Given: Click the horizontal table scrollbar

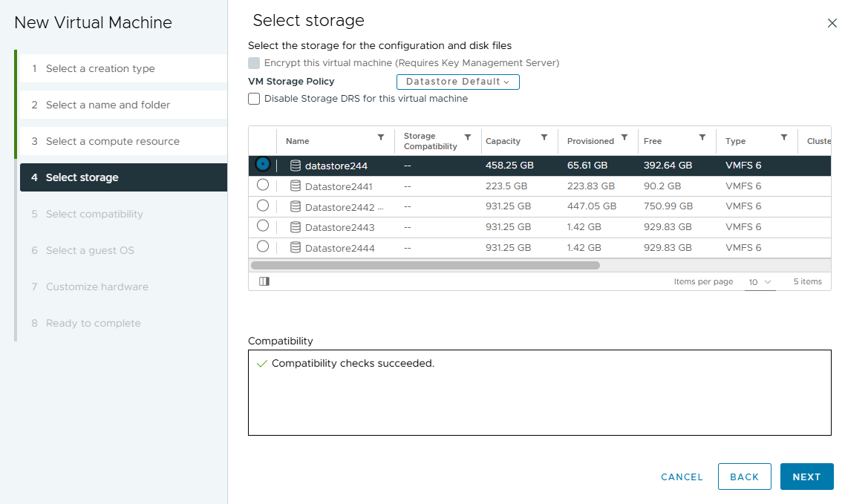Looking at the screenshot, I should tap(425, 265).
